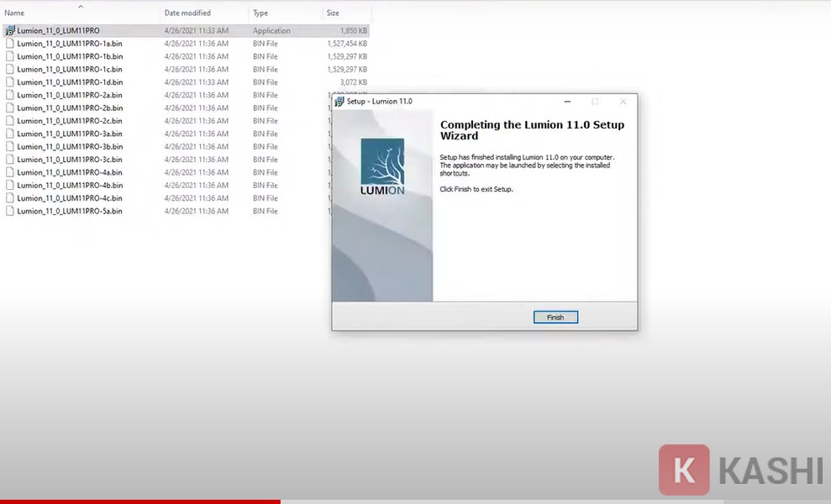Click the file icon of Lumion_11_0_LUM11PRO-5a.bin

10,211
